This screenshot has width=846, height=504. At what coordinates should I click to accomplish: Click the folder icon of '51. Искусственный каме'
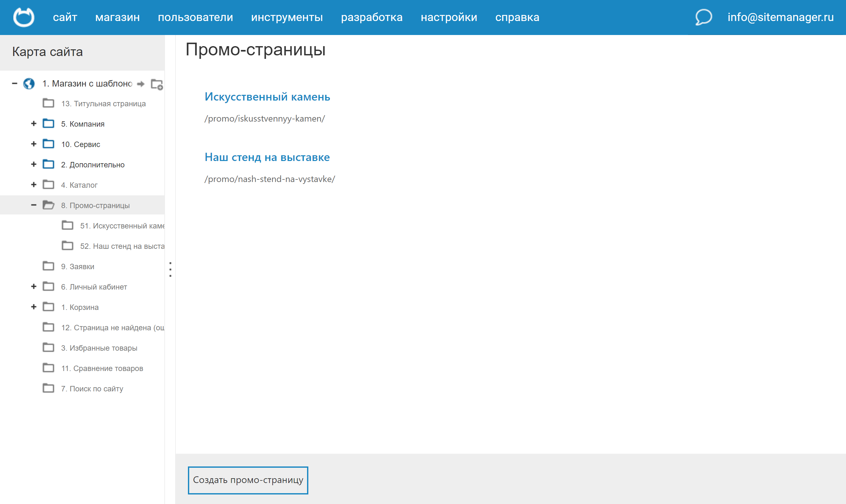click(68, 225)
